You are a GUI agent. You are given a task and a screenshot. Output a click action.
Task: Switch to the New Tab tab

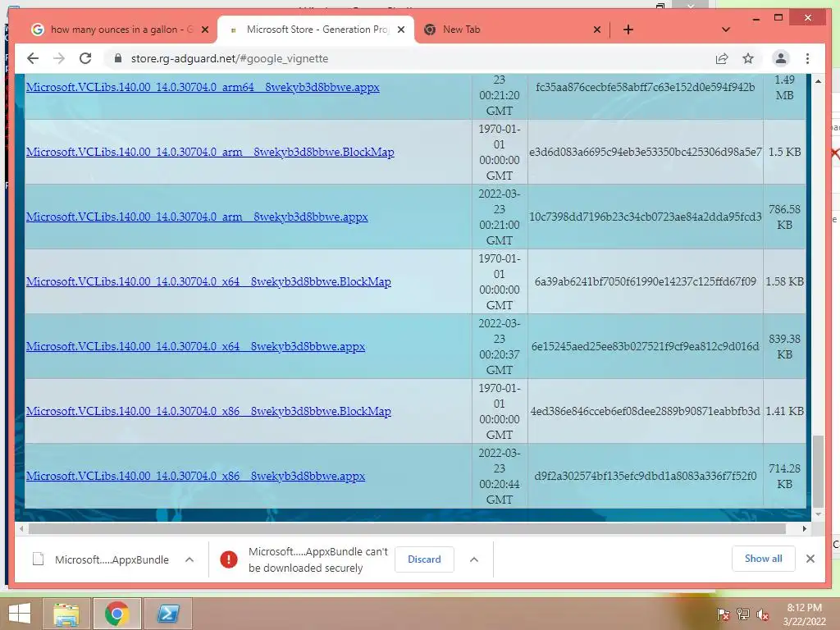tap(512, 30)
